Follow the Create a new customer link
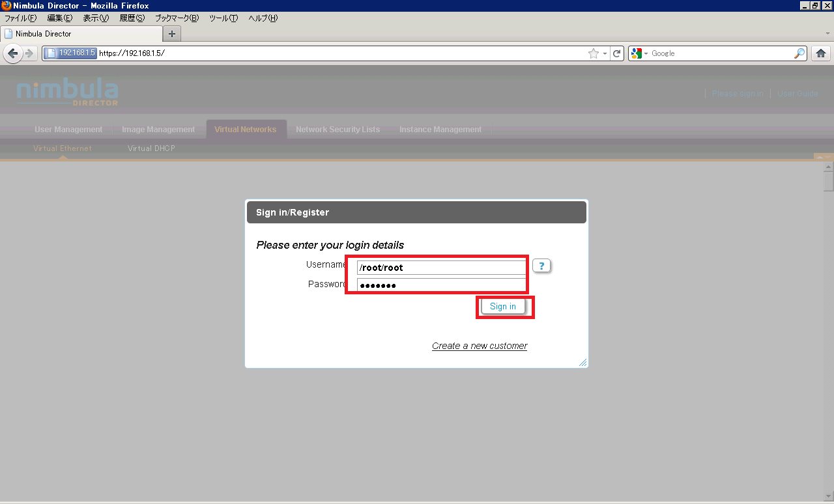The width and height of the screenshot is (834, 504). tap(480, 346)
